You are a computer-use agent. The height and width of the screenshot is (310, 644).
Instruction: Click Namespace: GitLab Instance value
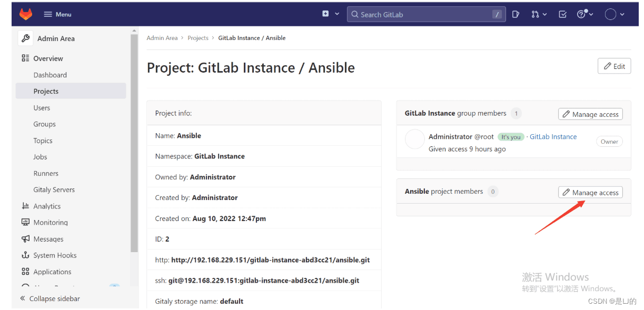coord(220,156)
